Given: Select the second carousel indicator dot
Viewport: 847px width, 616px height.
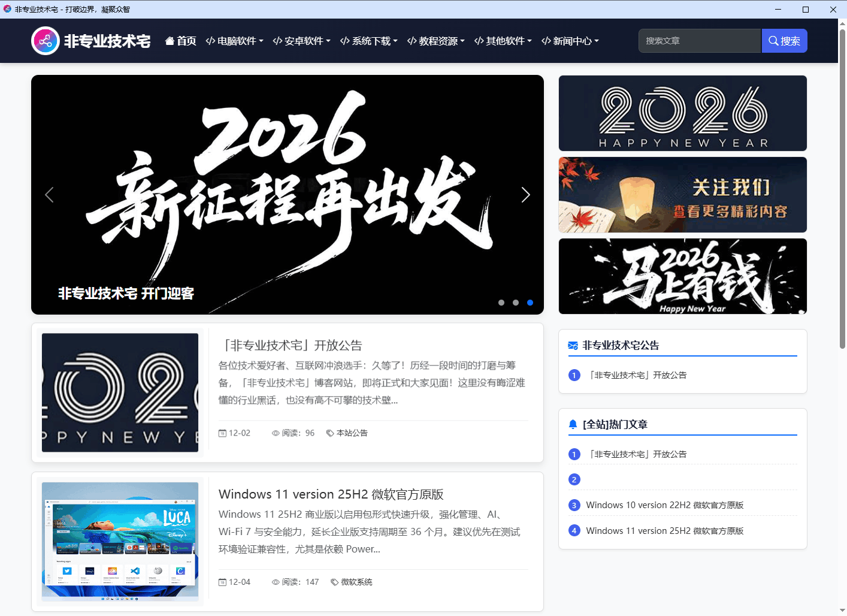Looking at the screenshot, I should pos(516,303).
